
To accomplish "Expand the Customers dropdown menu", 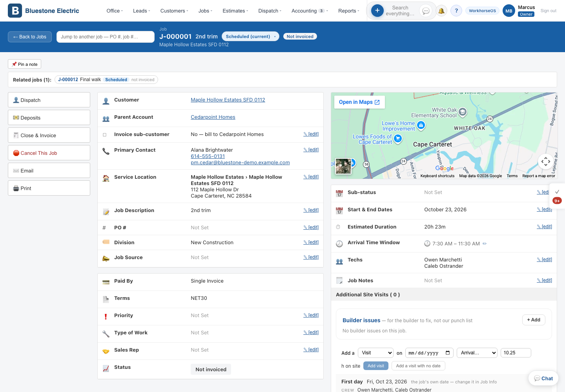I will tap(174, 11).
